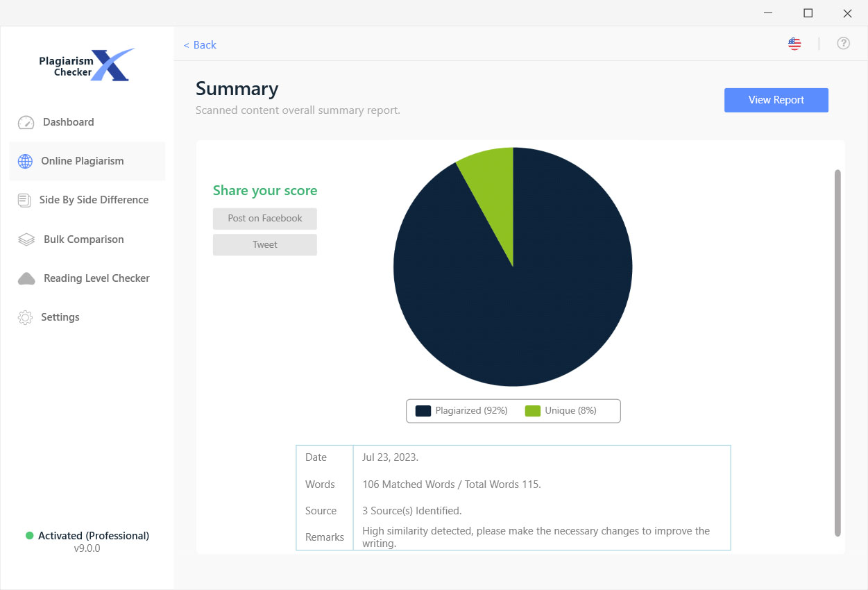Open the Reading Level Checker cloud icon
This screenshot has height=590, width=868.
(x=26, y=278)
